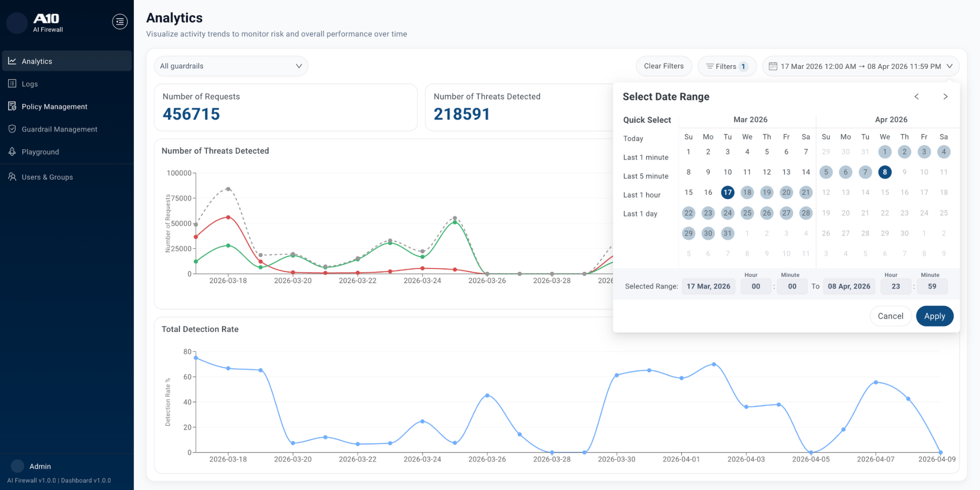Select Last 1 hour quick option
980x490 pixels.
(x=642, y=195)
